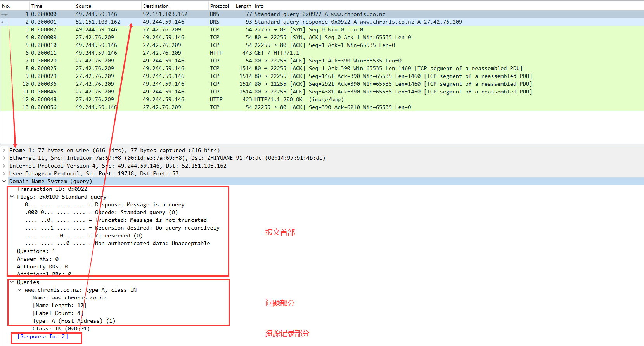Collapse Domain Name System (query) node
644x346 pixels.
click(x=4, y=181)
